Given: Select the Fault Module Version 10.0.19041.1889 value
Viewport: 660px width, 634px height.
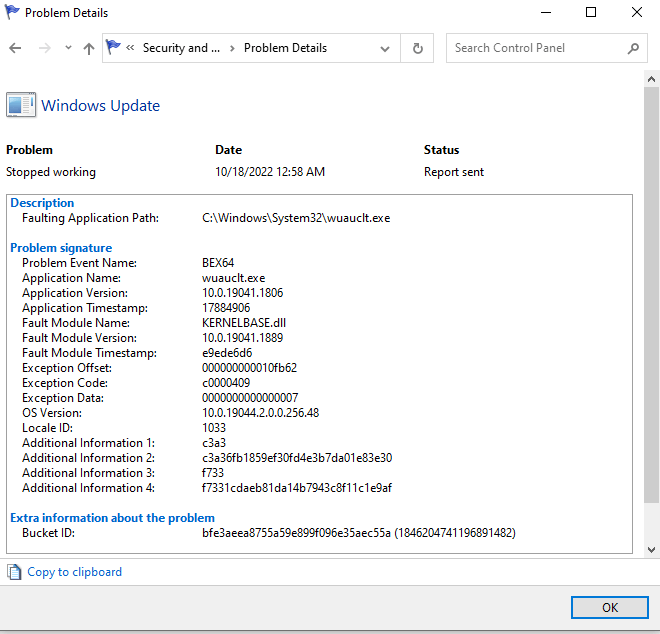Looking at the screenshot, I should pos(242,338).
